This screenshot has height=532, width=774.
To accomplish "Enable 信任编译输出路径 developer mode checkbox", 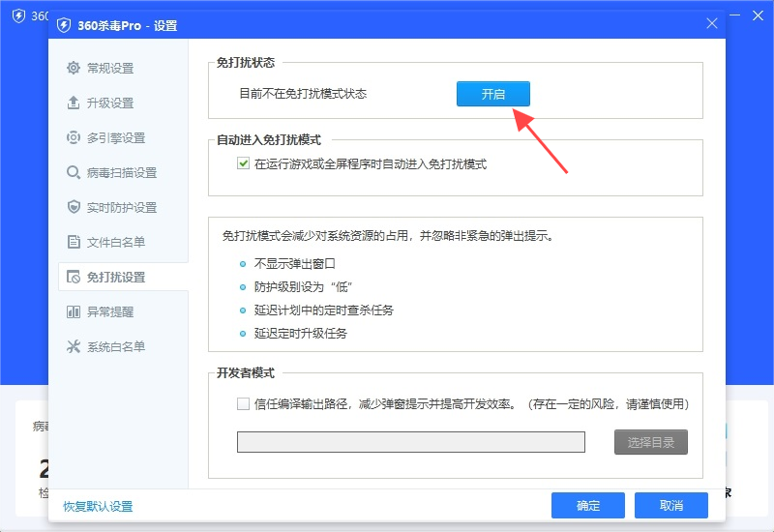I will click(x=243, y=403).
